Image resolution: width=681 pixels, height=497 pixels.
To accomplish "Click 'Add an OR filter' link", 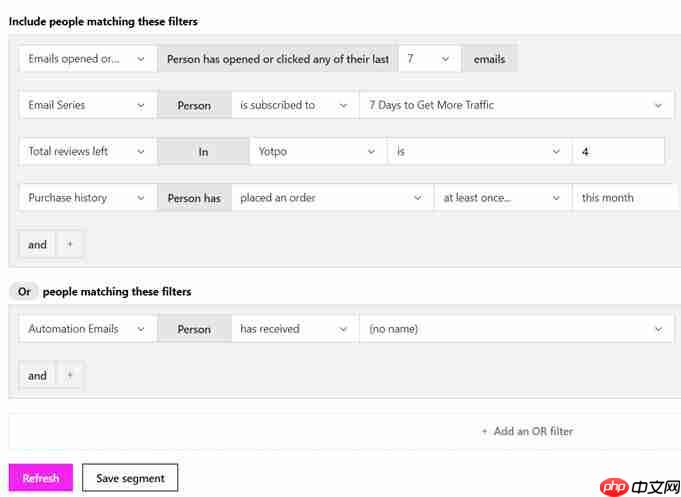I will point(528,431).
